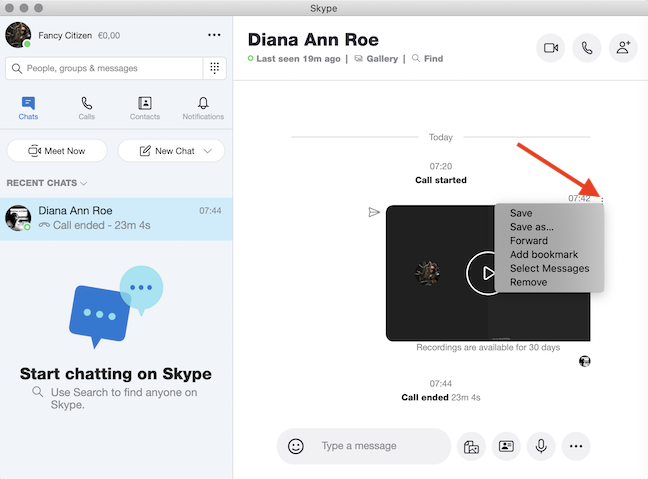The image size is (648, 479).
Task: Choose Save as… from the context menu
Action: coord(531,227)
